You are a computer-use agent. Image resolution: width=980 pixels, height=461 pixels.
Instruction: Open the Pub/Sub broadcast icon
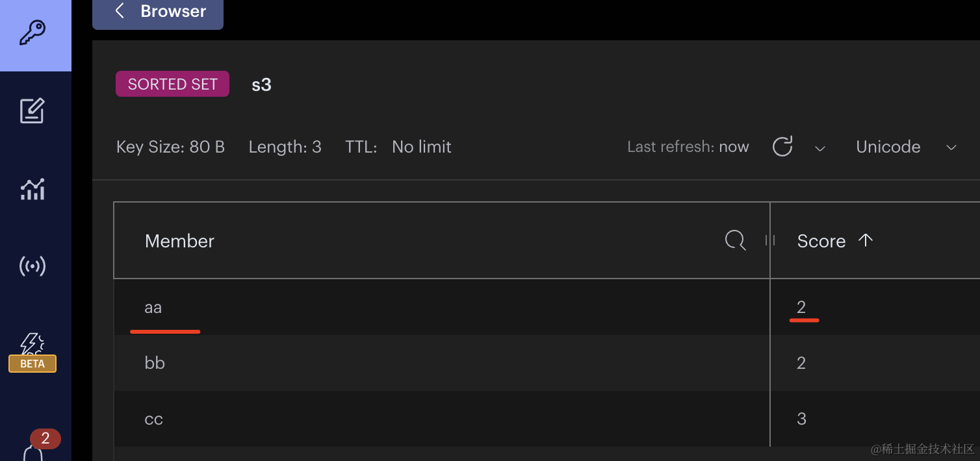32,266
